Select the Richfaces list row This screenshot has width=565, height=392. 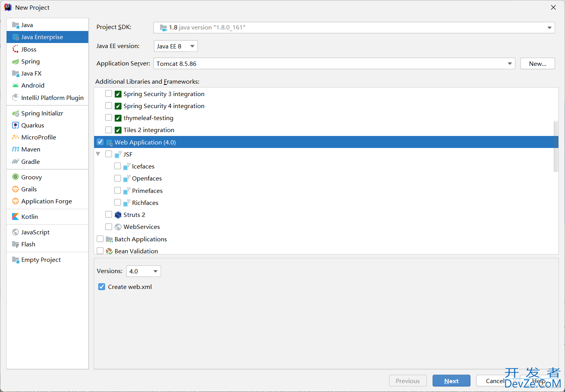tap(326, 203)
